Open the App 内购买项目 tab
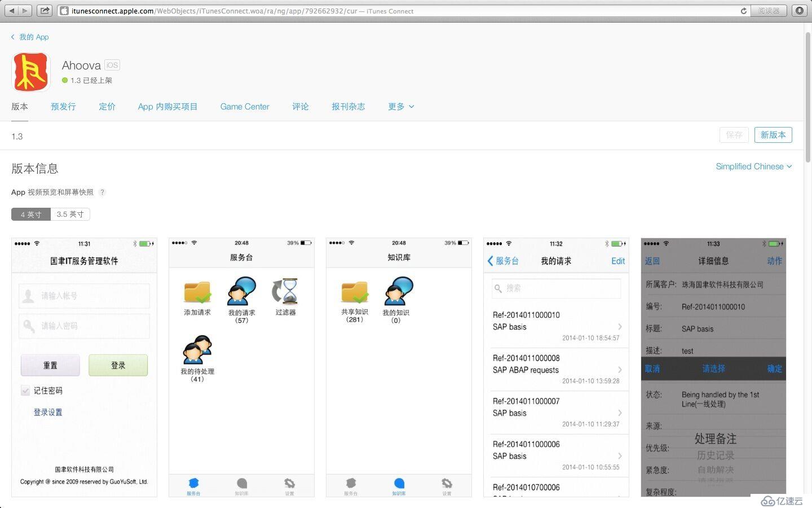 [167, 107]
